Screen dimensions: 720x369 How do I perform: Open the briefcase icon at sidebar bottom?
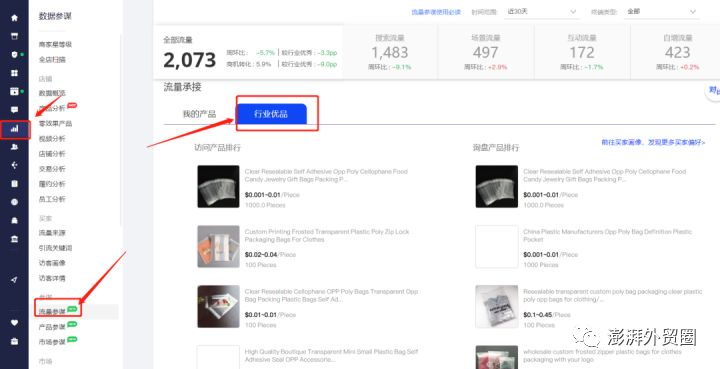[x=14, y=341]
